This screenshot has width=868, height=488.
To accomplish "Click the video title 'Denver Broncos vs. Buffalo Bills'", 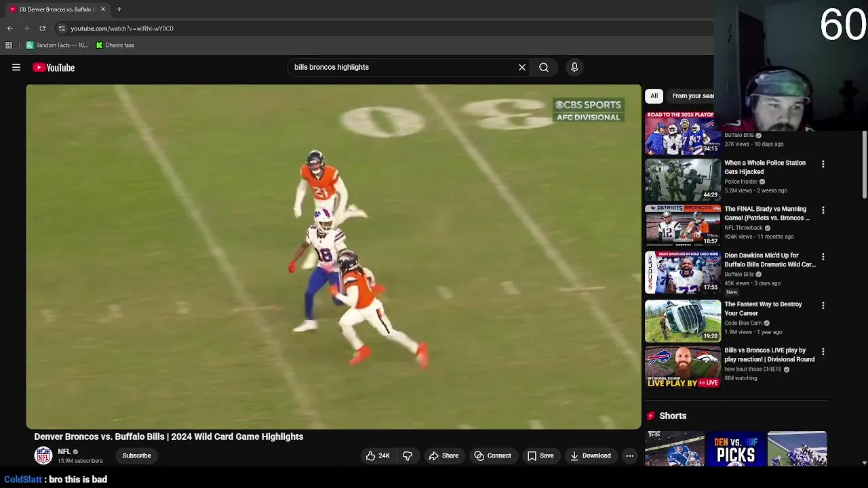I will pos(169,436).
